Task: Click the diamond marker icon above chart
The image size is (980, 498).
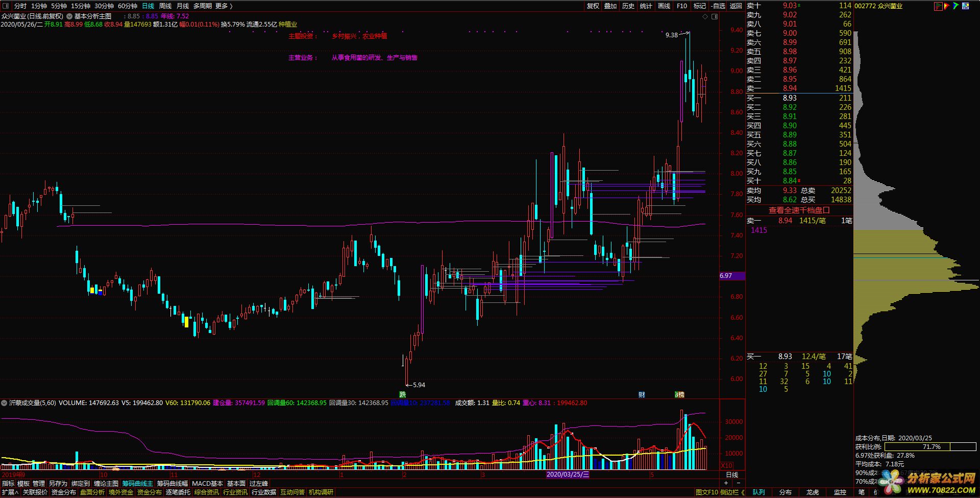Action: coord(706,16)
